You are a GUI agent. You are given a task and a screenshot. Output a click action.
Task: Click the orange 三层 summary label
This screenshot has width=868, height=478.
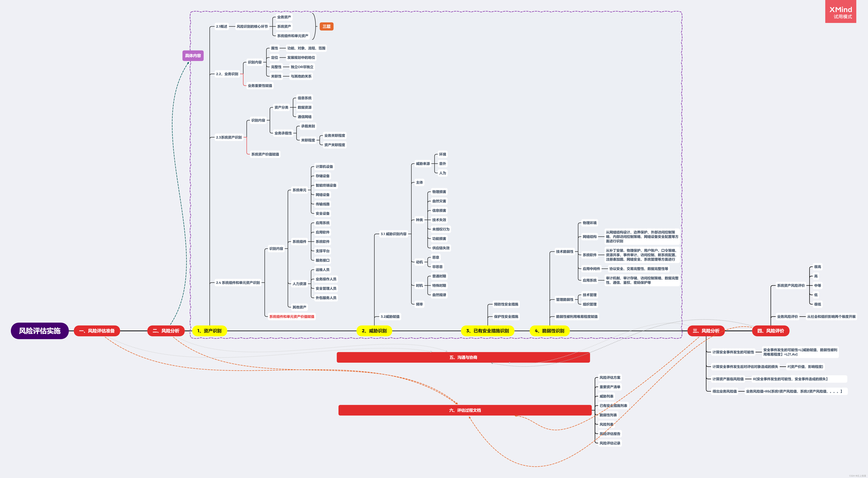tap(327, 26)
